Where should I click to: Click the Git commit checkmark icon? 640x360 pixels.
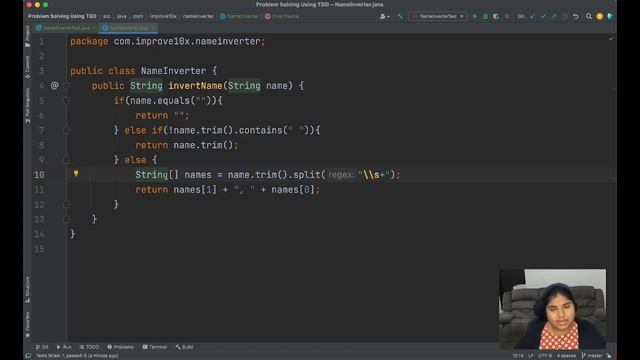coord(543,16)
